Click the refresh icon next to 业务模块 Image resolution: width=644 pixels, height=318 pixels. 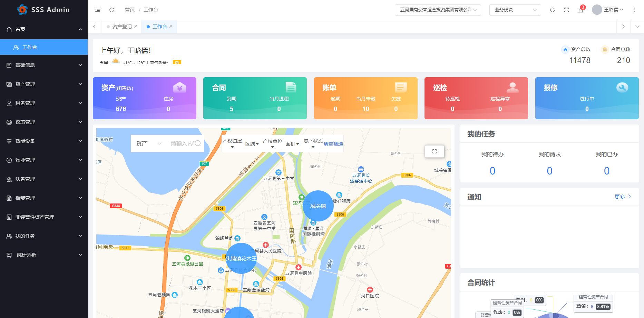pyautogui.click(x=552, y=10)
